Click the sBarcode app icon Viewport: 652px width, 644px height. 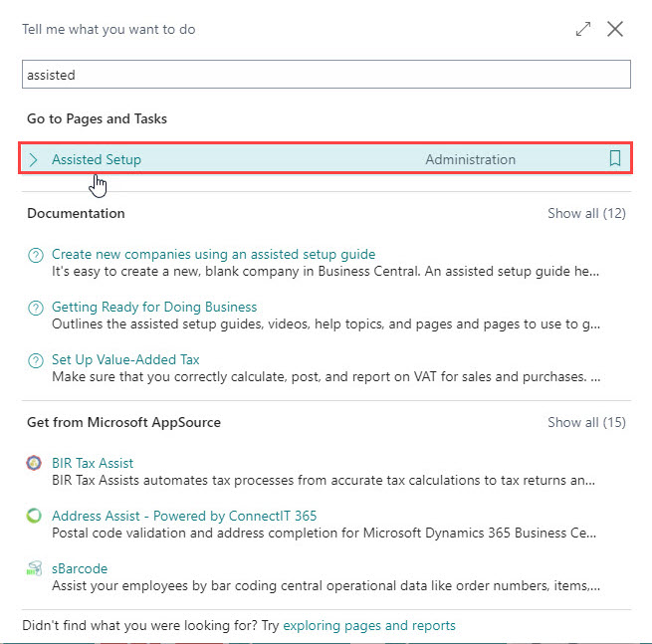pyautogui.click(x=35, y=568)
